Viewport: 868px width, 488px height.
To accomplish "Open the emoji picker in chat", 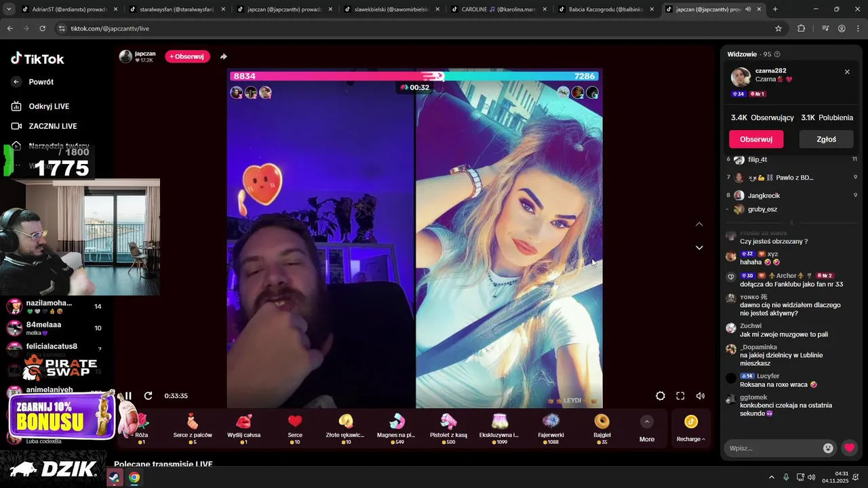I will point(828,448).
